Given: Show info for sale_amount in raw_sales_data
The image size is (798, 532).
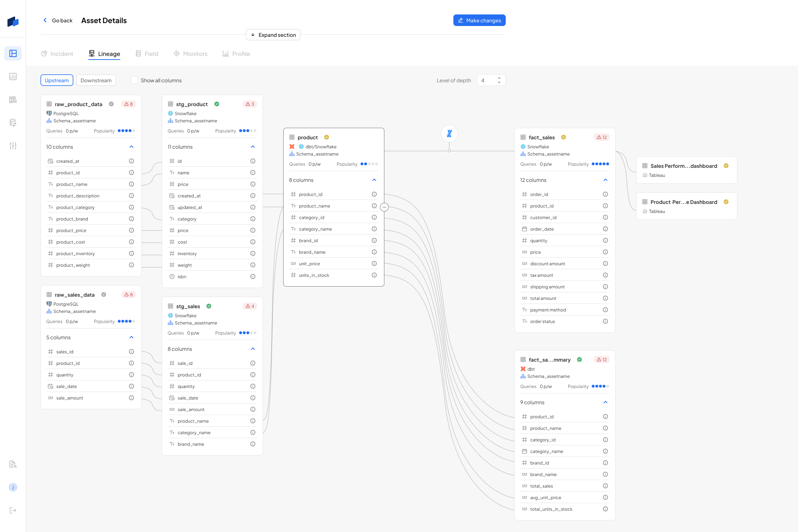Looking at the screenshot, I should point(131,398).
